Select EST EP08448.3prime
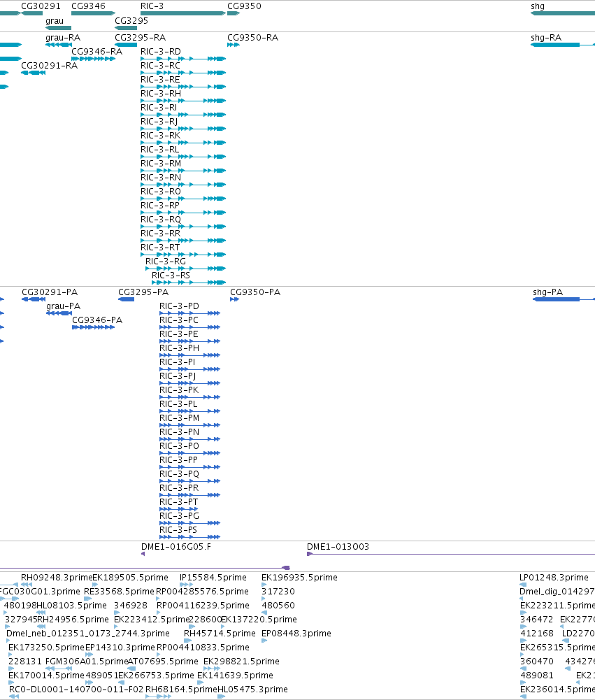Viewport: 595px width, 700px height. click(x=264, y=641)
